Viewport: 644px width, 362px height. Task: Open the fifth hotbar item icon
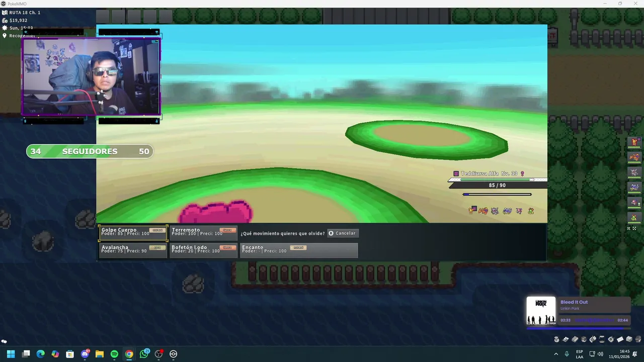pos(593,339)
